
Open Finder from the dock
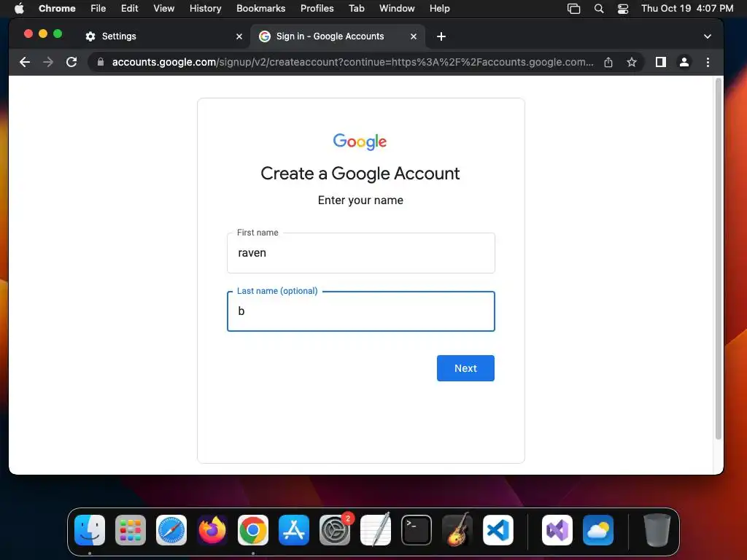[x=90, y=530]
